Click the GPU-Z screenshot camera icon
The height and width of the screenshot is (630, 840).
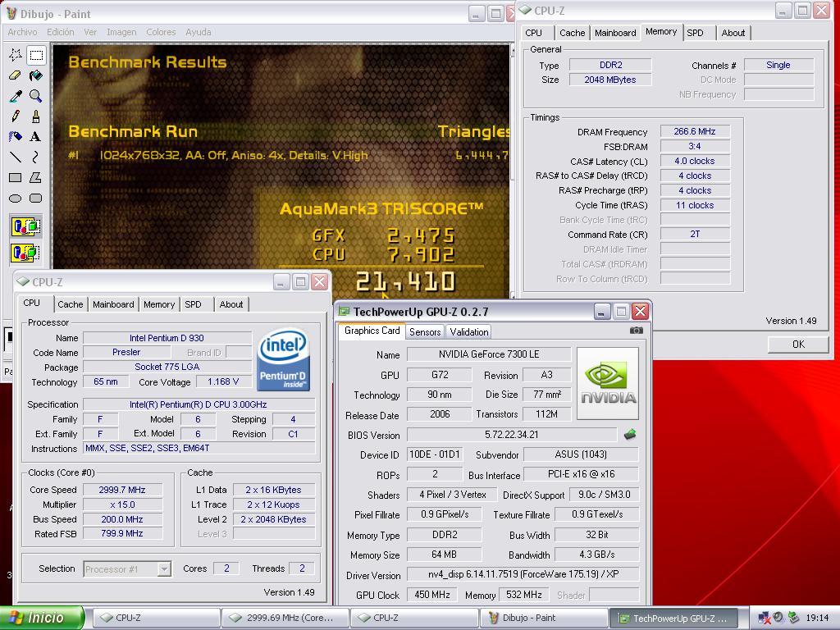(x=637, y=331)
